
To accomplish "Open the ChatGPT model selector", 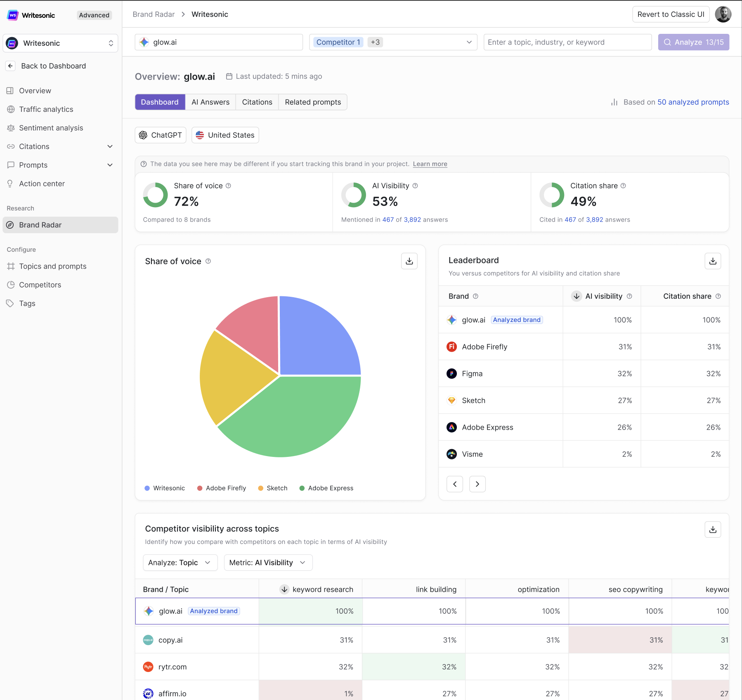I will (x=161, y=135).
